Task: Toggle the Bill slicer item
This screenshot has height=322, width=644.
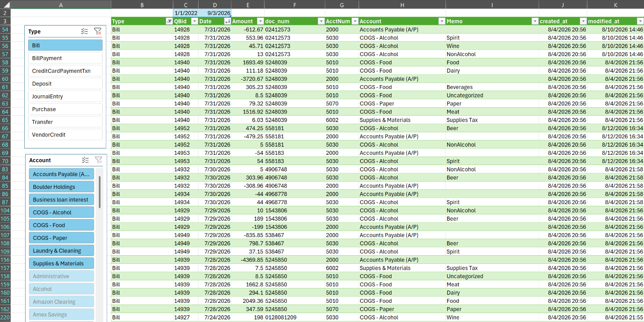Action: pos(66,46)
